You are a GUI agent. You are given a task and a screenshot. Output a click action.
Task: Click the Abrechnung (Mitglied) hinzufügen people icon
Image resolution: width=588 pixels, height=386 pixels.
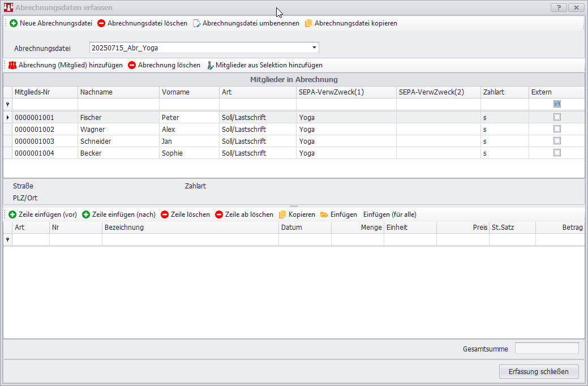tap(12, 65)
